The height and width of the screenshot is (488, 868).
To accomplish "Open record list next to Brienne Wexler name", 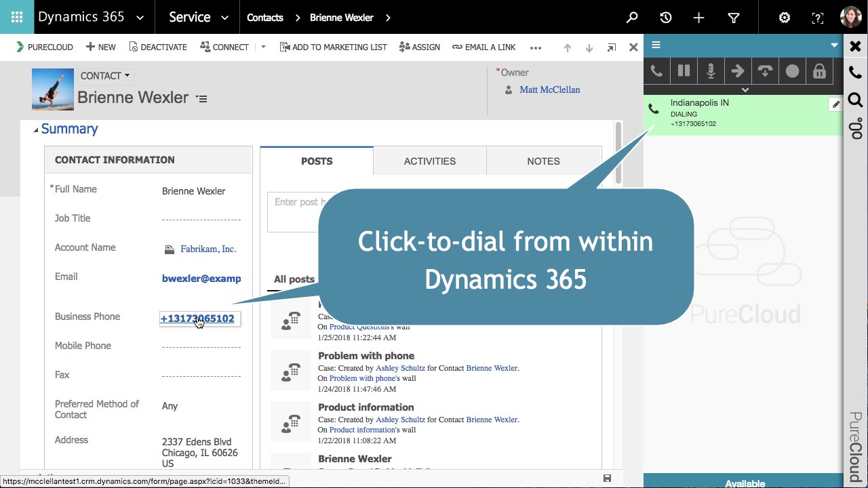I will (201, 98).
